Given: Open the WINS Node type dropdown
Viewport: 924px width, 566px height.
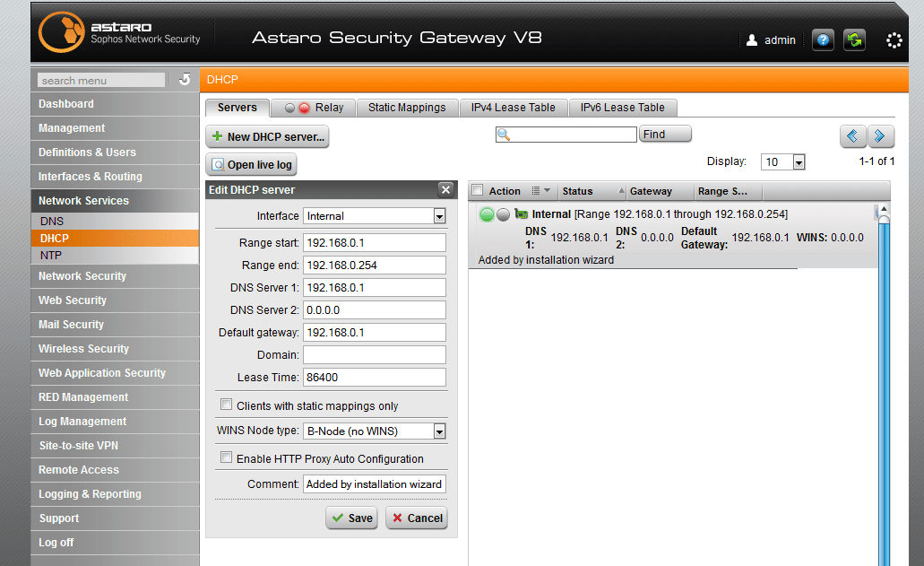Looking at the screenshot, I should click(x=440, y=431).
